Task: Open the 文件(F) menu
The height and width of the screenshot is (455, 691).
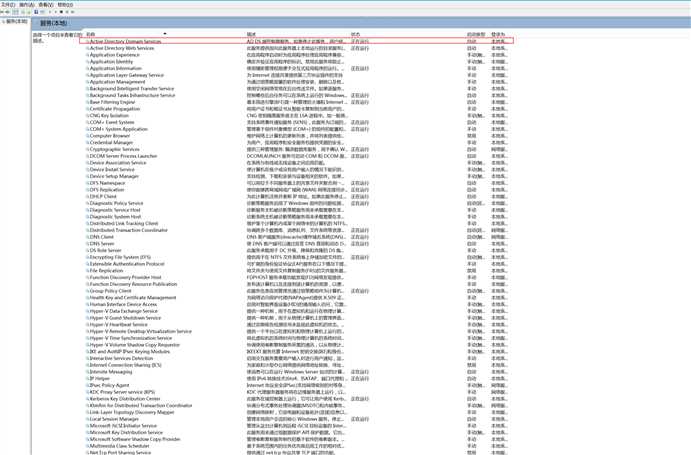Action: 8,5
